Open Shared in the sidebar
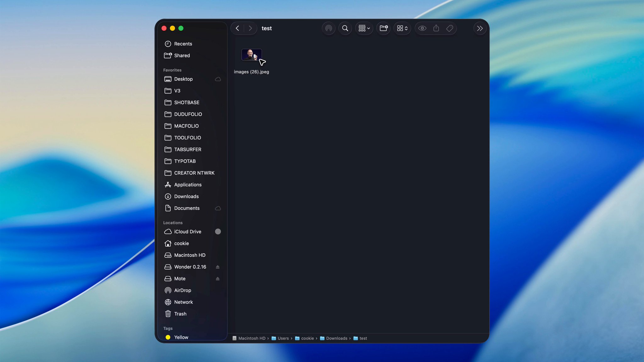This screenshot has height=362, width=644. click(x=192, y=55)
